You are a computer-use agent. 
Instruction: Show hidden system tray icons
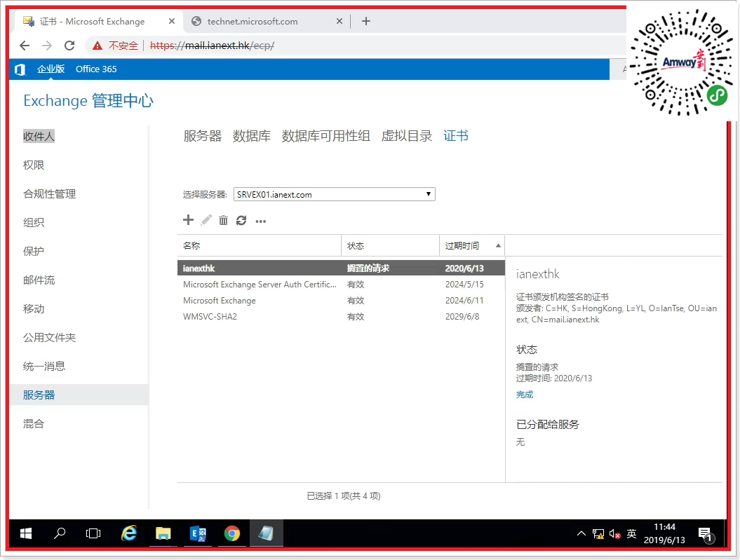(581, 533)
